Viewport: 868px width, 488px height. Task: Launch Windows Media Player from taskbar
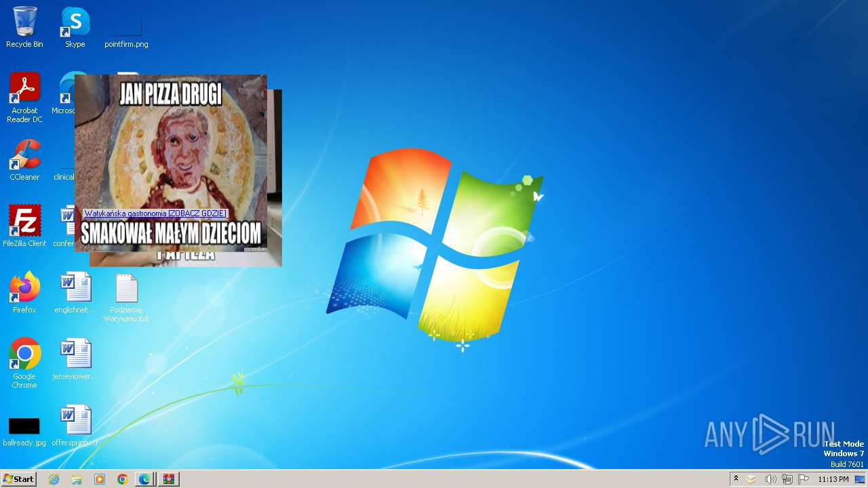tap(100, 479)
